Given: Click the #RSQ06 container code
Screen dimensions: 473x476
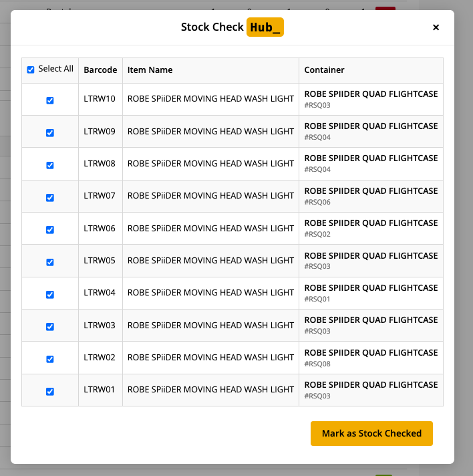Looking at the screenshot, I should pos(317,202).
